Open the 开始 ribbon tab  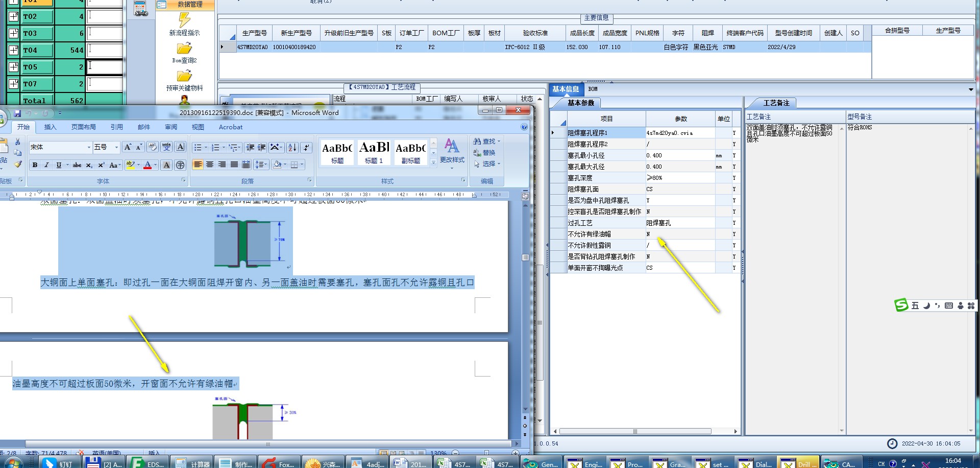point(23,127)
